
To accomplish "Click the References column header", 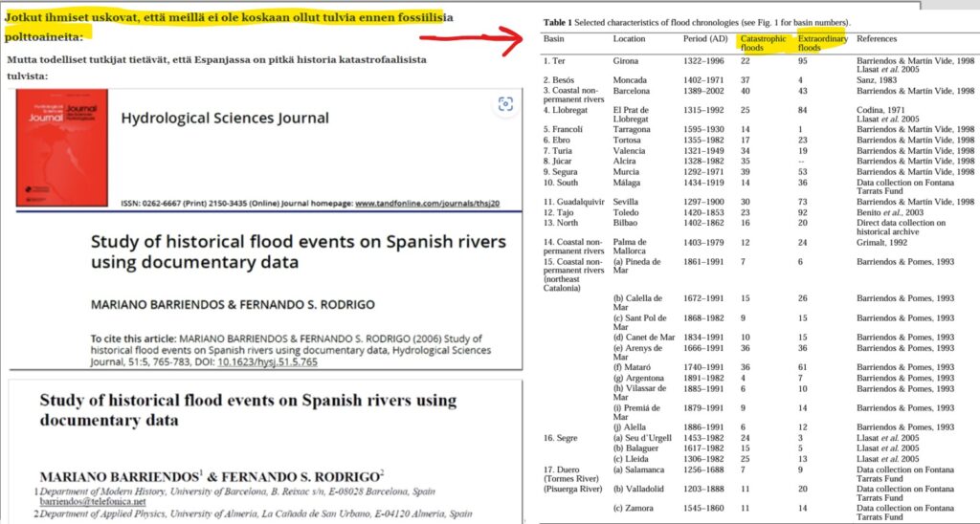I will (x=881, y=39).
